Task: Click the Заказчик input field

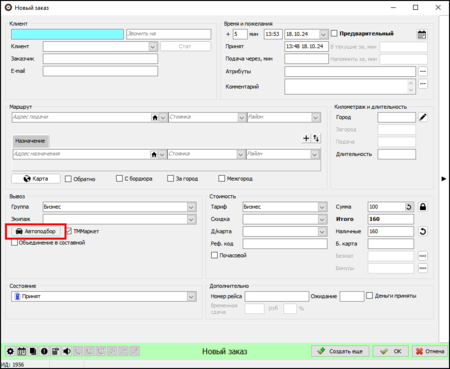Action: click(100, 59)
